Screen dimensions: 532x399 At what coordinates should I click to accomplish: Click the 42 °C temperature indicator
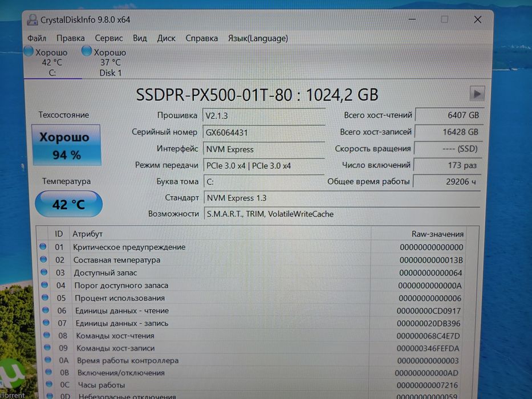69,204
